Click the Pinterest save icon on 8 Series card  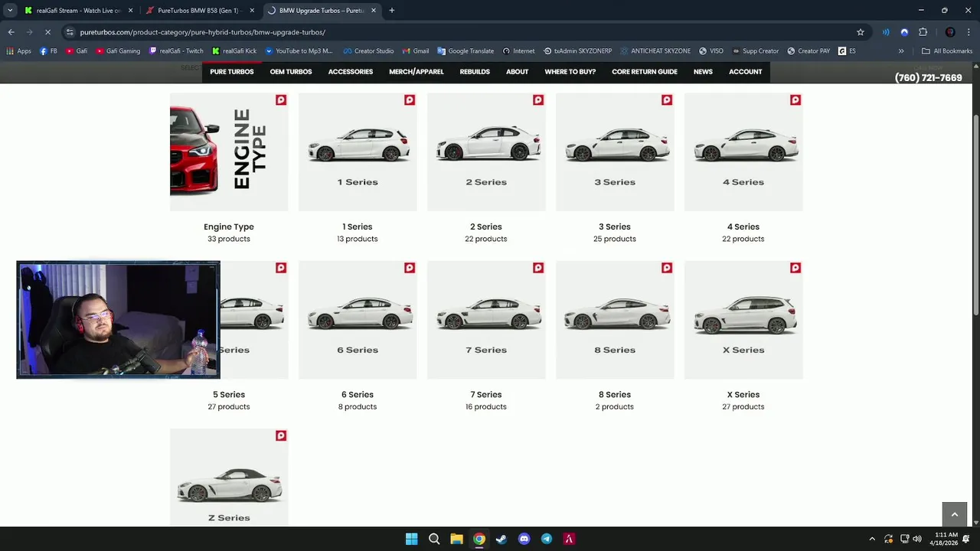(x=667, y=268)
